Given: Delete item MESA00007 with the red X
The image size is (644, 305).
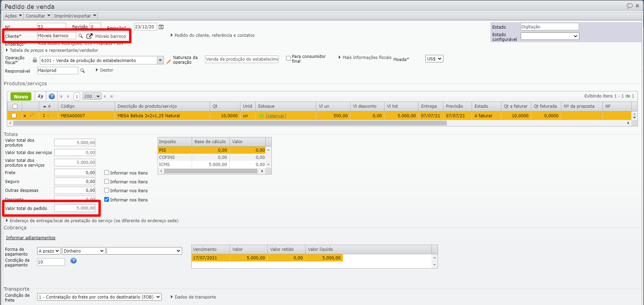Looking at the screenshot, I should (x=25, y=116).
